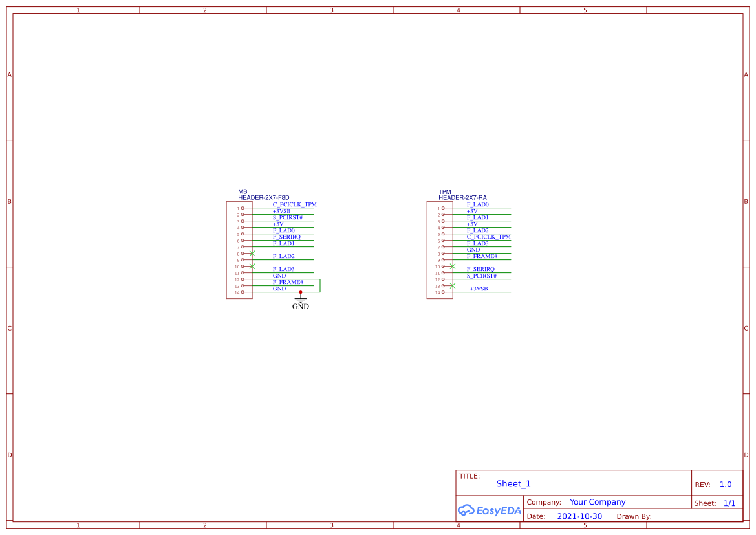Image resolution: width=756 pixels, height=535 pixels.
Task: Click the no-connect flag on MB pin 8
Action: [x=251, y=254]
